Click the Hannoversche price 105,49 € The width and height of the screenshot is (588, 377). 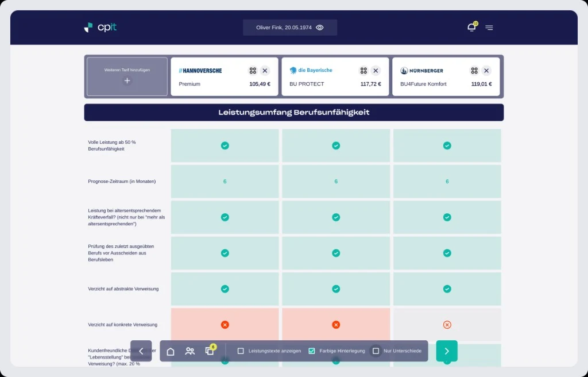tap(260, 84)
